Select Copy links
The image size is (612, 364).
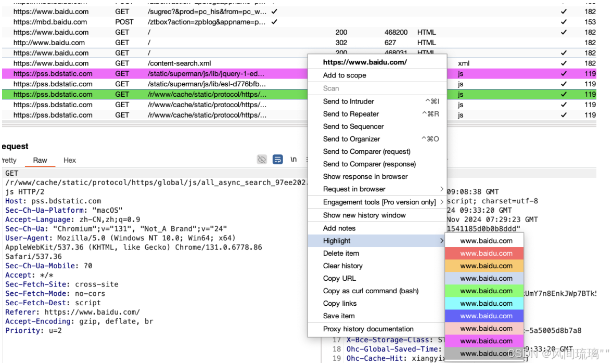click(377, 303)
